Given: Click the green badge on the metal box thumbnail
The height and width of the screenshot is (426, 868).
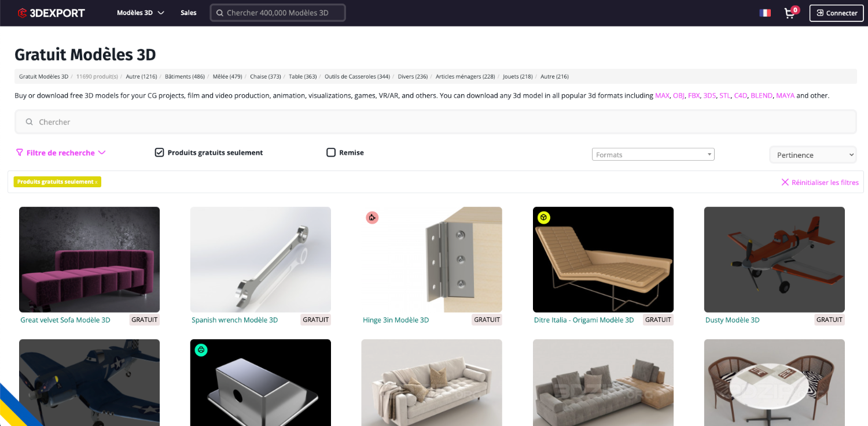Looking at the screenshot, I should tap(201, 350).
